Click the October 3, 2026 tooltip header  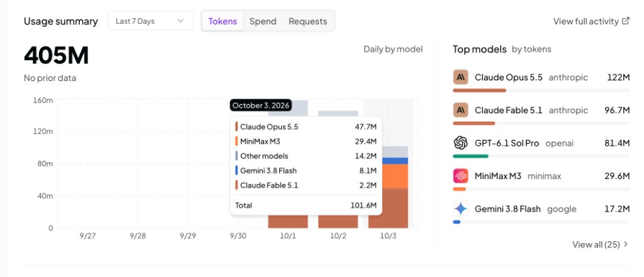[x=261, y=106]
